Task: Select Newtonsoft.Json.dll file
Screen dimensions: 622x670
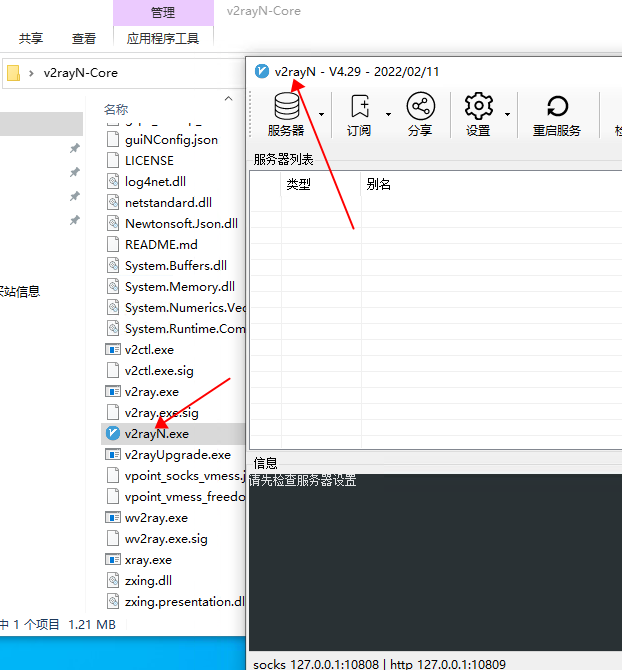Action: click(181, 223)
